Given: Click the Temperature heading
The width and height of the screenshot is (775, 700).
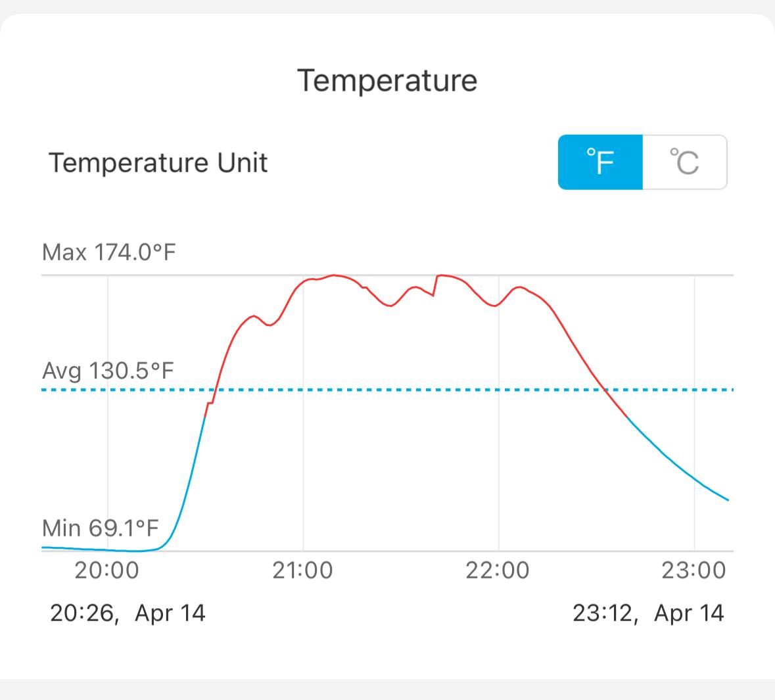Looking at the screenshot, I should pyautogui.click(x=387, y=81).
